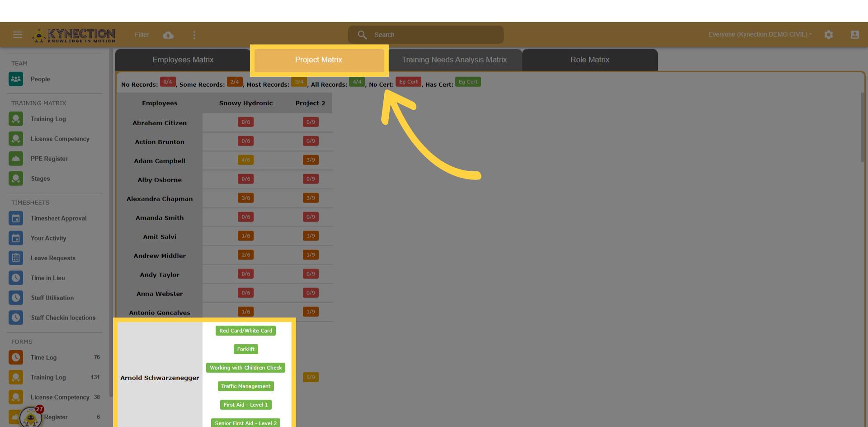Open Leave Requests page
Image resolution: width=868 pixels, height=427 pixels.
[x=53, y=258]
